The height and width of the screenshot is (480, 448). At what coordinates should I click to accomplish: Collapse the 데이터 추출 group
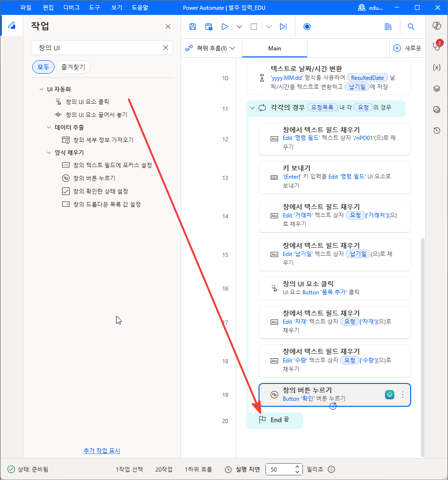tap(49, 127)
